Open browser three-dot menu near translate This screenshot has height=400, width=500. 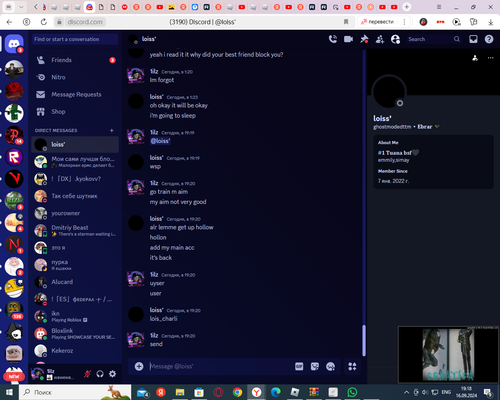[404, 22]
